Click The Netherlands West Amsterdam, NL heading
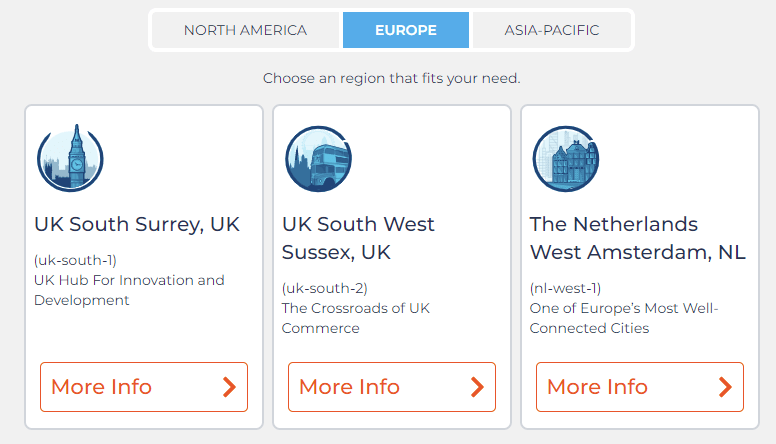 [x=637, y=238]
